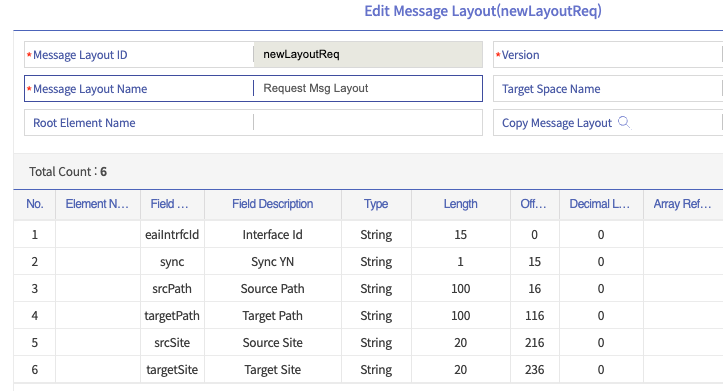This screenshot has width=723, height=391.
Task: Click the Field Description column header
Action: [x=273, y=204]
